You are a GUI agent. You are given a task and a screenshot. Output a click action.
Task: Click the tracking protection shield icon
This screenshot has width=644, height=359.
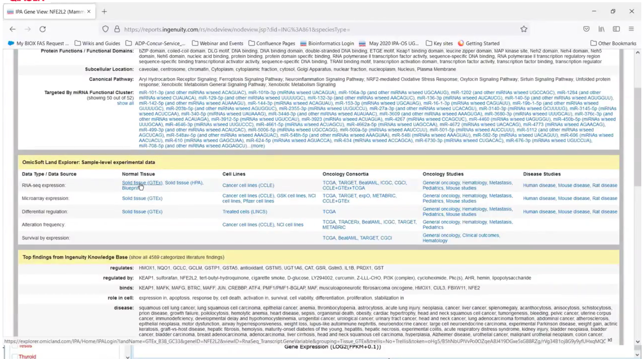point(106,29)
